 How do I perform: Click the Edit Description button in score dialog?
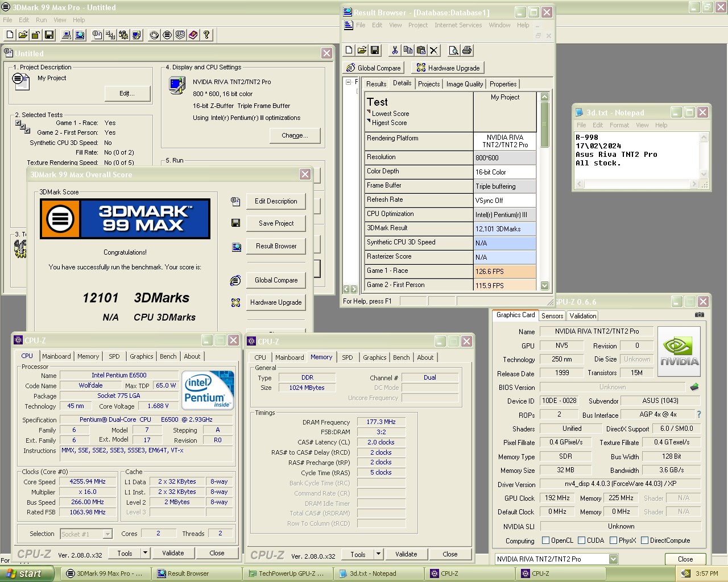pyautogui.click(x=276, y=201)
